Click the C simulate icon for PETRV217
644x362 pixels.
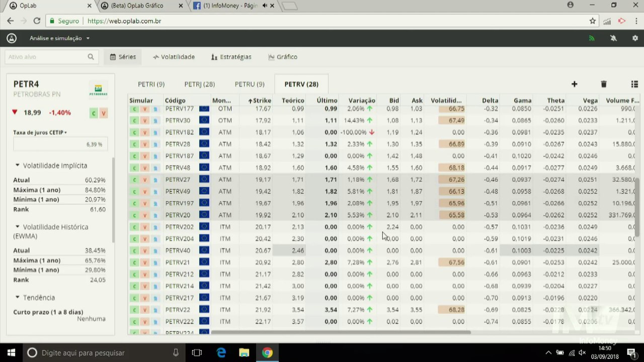[134, 298]
